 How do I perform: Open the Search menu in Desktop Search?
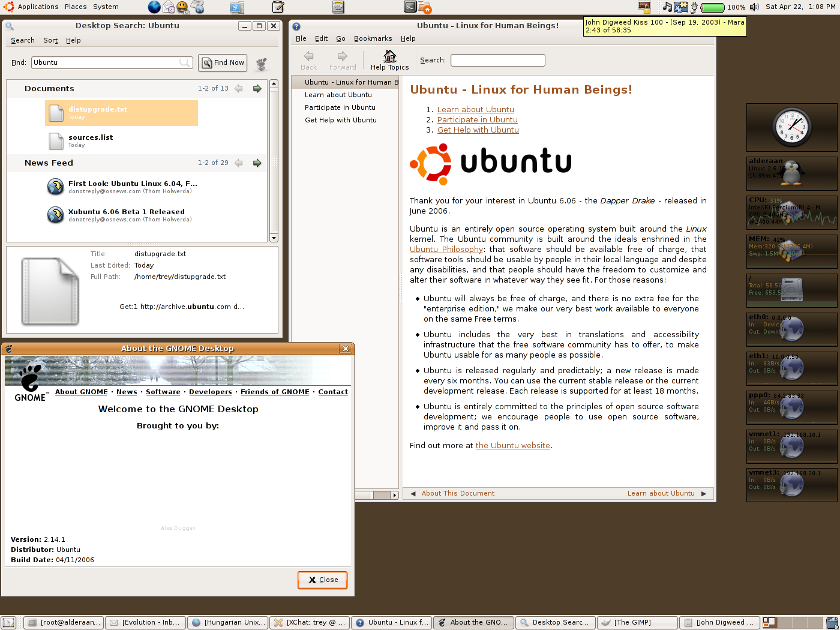point(23,41)
